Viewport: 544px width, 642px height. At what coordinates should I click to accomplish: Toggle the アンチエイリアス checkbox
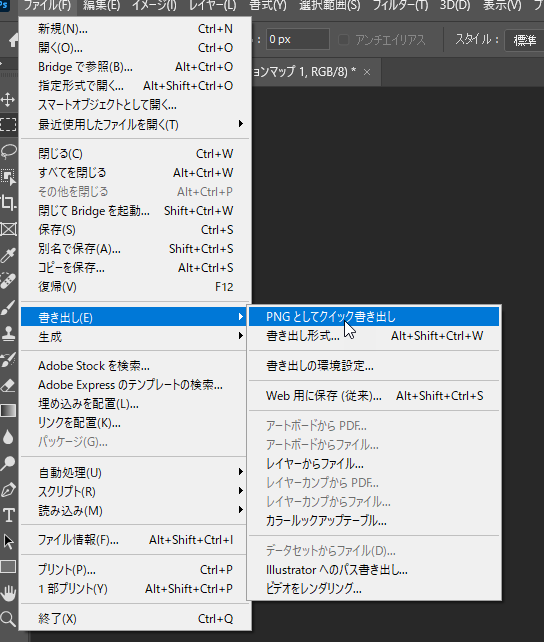[x=344, y=40]
